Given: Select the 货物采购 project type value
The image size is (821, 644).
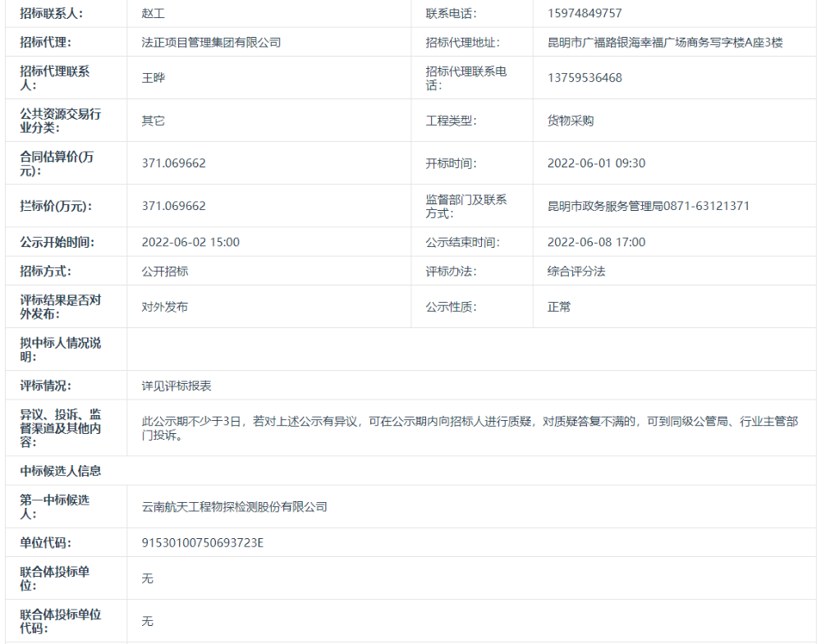Looking at the screenshot, I should (565, 120).
